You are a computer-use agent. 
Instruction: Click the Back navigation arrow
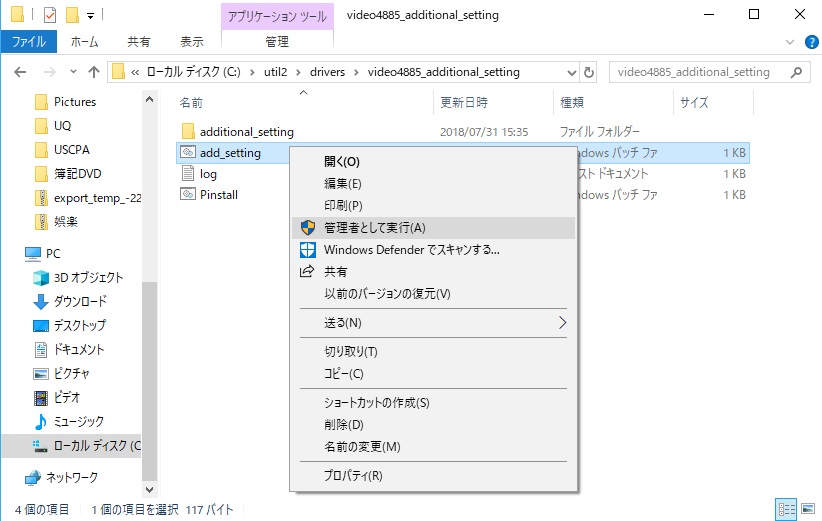(x=20, y=72)
